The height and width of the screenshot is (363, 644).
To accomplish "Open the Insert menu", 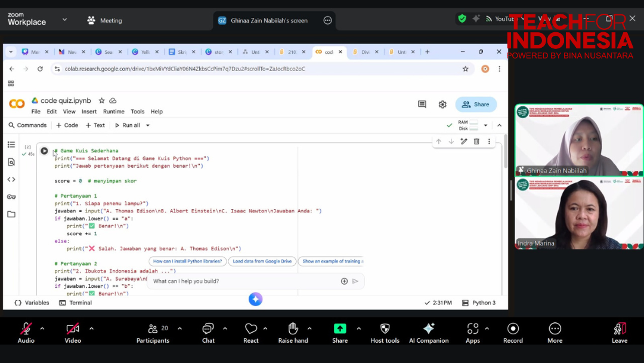I will [x=89, y=112].
